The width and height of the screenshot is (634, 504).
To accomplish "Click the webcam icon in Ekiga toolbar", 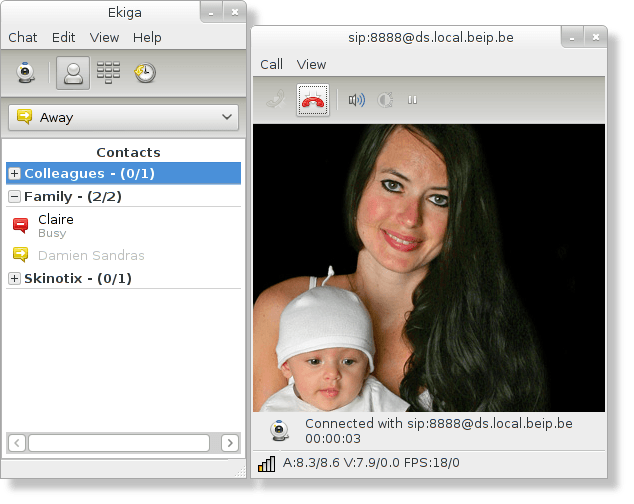I will (x=25, y=73).
